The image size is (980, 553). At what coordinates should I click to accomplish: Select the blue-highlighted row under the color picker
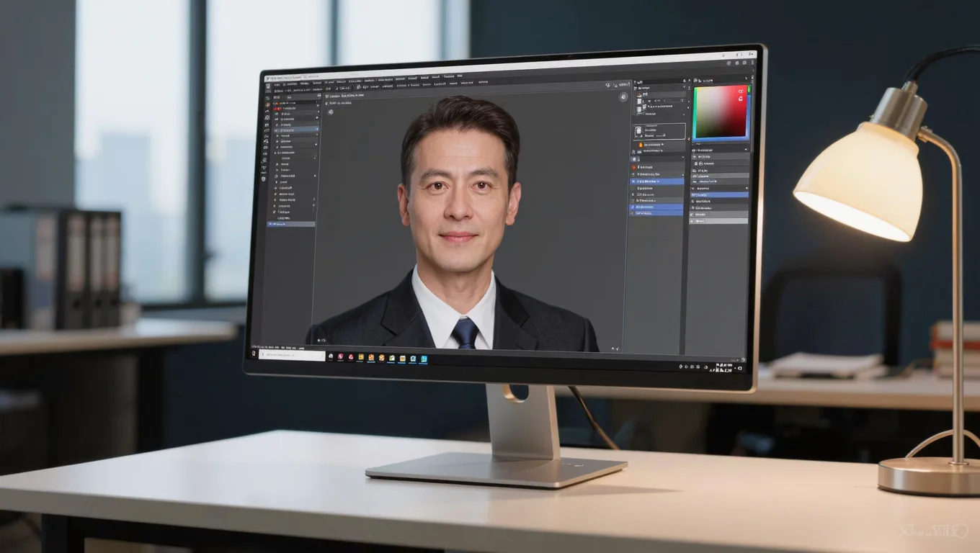coord(719,194)
